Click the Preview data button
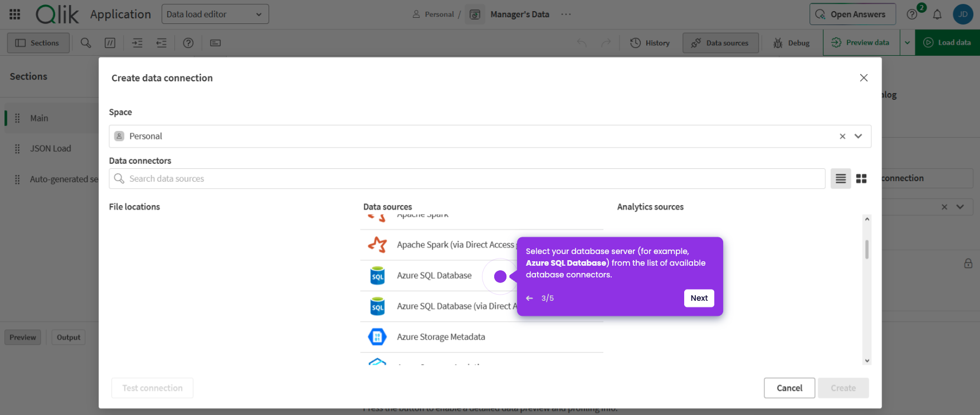 [861, 42]
